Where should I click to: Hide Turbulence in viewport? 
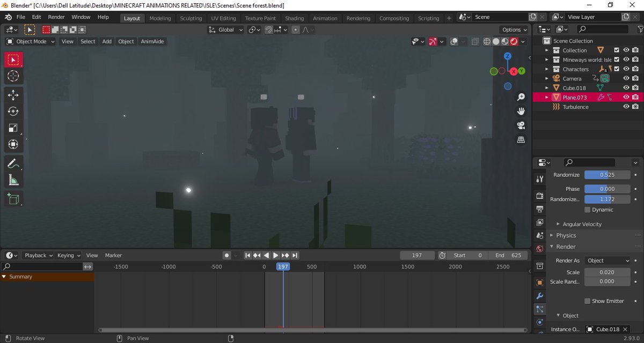click(626, 107)
